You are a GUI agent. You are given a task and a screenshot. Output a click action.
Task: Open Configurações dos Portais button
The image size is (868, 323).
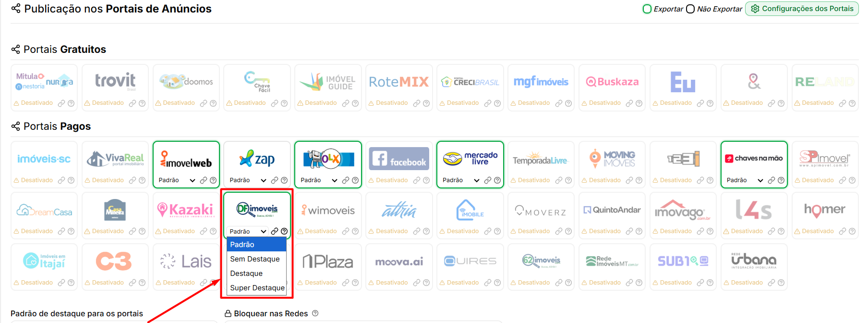tap(802, 9)
